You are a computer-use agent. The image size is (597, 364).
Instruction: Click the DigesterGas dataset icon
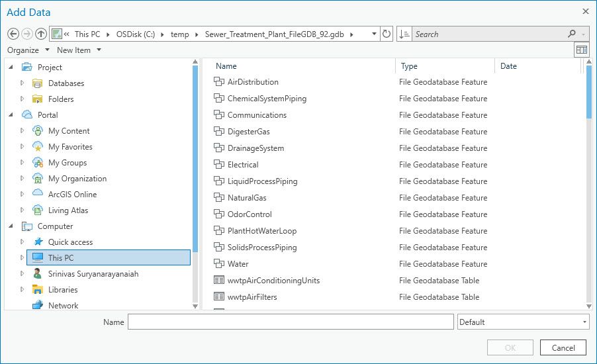click(219, 131)
